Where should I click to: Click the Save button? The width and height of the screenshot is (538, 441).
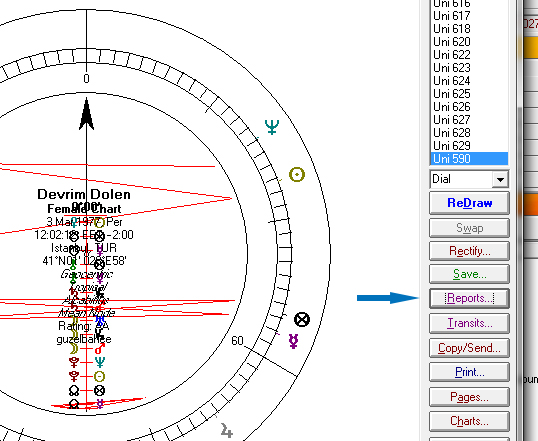469,274
